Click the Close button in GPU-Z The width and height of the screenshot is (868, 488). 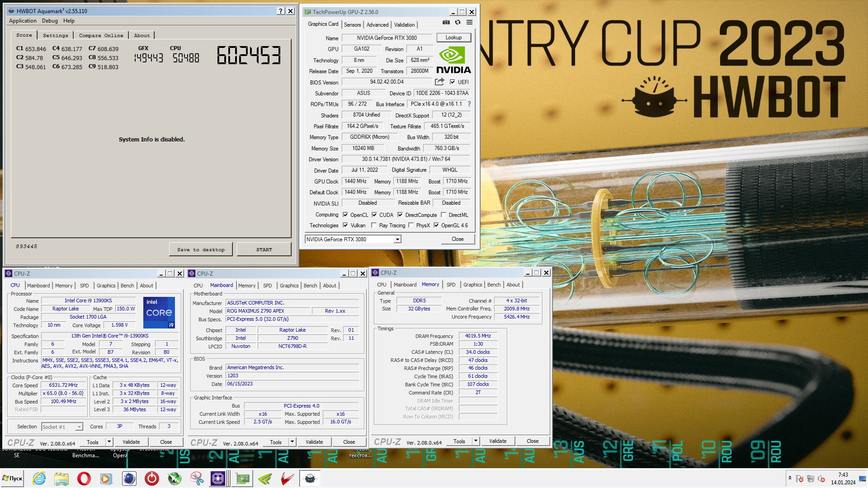click(x=458, y=239)
